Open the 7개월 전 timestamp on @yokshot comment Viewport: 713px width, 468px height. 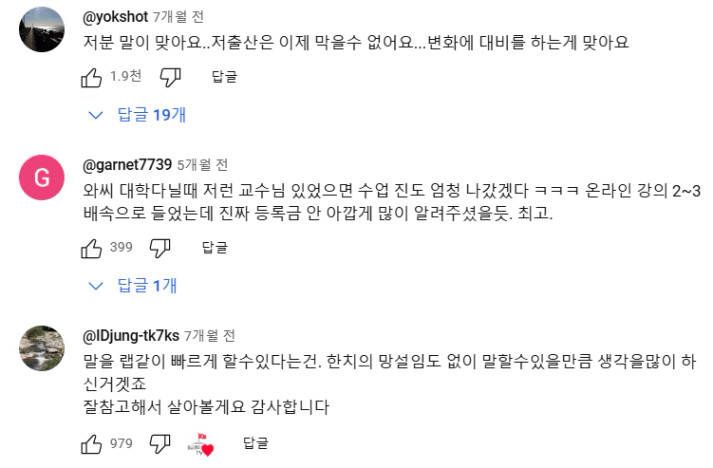(174, 16)
